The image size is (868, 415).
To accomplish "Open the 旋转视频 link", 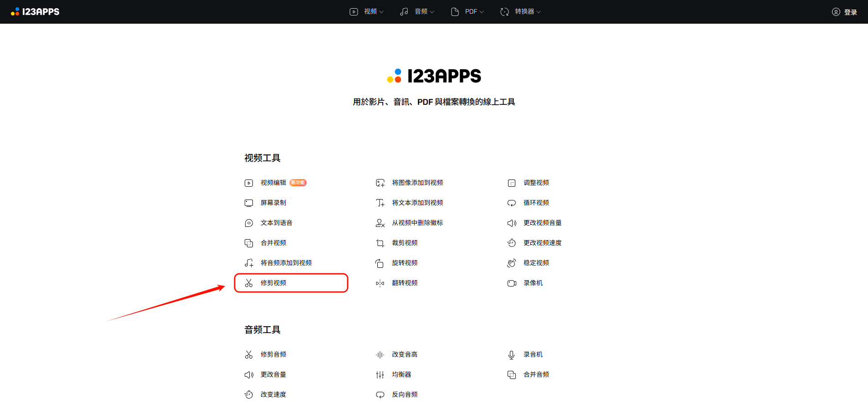I will [405, 263].
